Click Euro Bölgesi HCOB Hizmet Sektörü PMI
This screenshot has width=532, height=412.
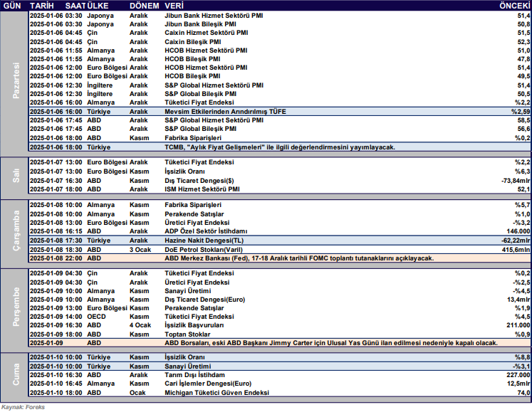pyautogui.click(x=206, y=68)
